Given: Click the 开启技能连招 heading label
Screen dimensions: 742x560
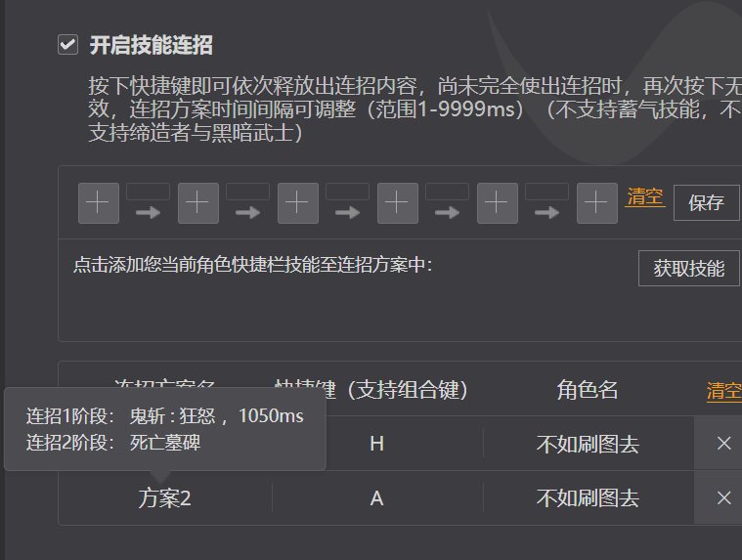Looking at the screenshot, I should (x=152, y=45).
